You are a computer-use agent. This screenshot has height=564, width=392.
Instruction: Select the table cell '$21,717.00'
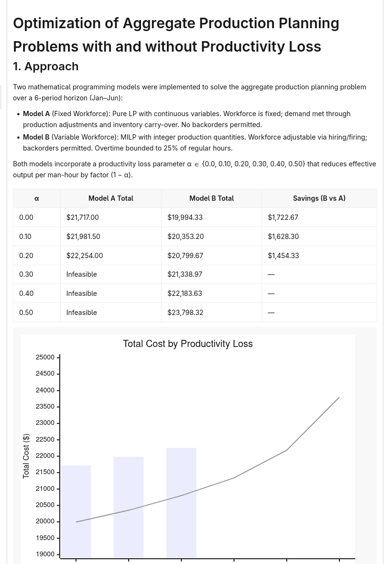click(111, 217)
